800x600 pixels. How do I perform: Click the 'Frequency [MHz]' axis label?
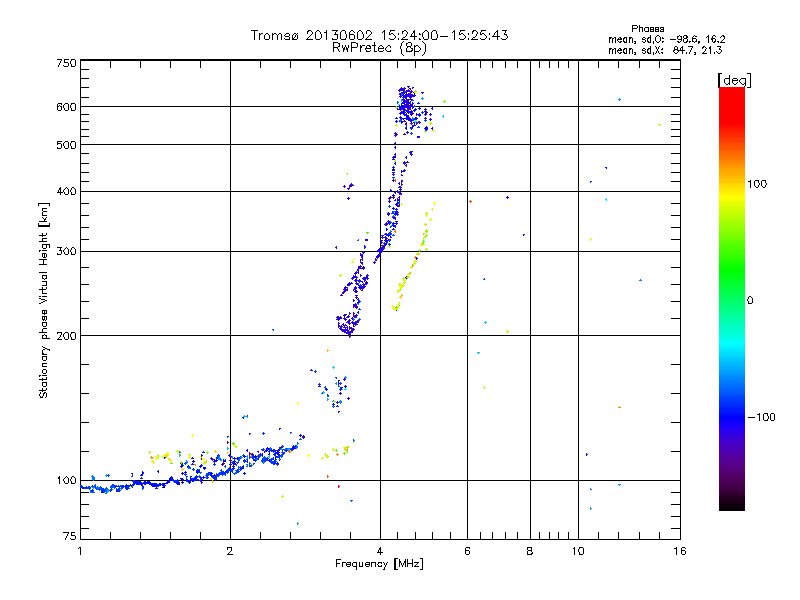coord(379,564)
